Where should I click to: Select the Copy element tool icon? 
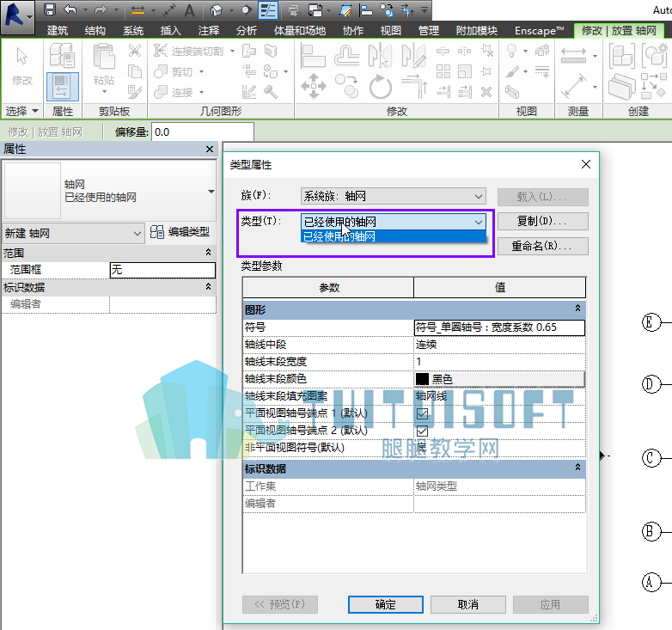click(x=346, y=86)
